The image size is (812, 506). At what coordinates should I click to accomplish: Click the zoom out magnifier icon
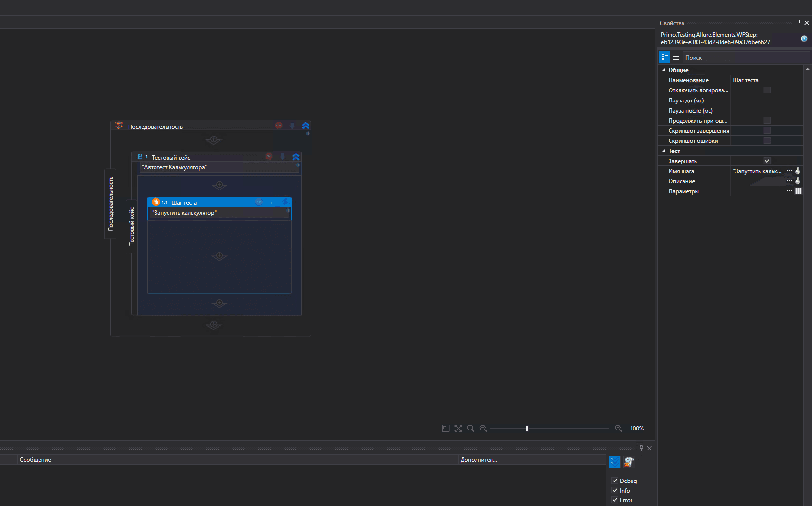483,429
